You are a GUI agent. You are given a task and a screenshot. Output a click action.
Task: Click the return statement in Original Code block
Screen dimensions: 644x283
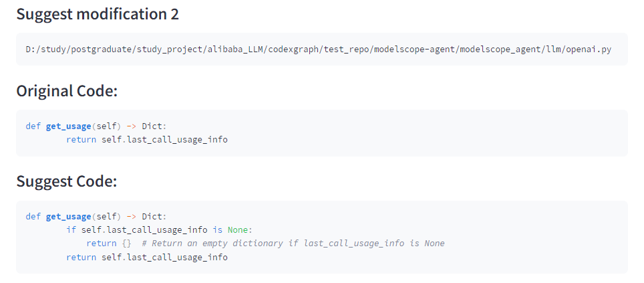click(x=147, y=139)
